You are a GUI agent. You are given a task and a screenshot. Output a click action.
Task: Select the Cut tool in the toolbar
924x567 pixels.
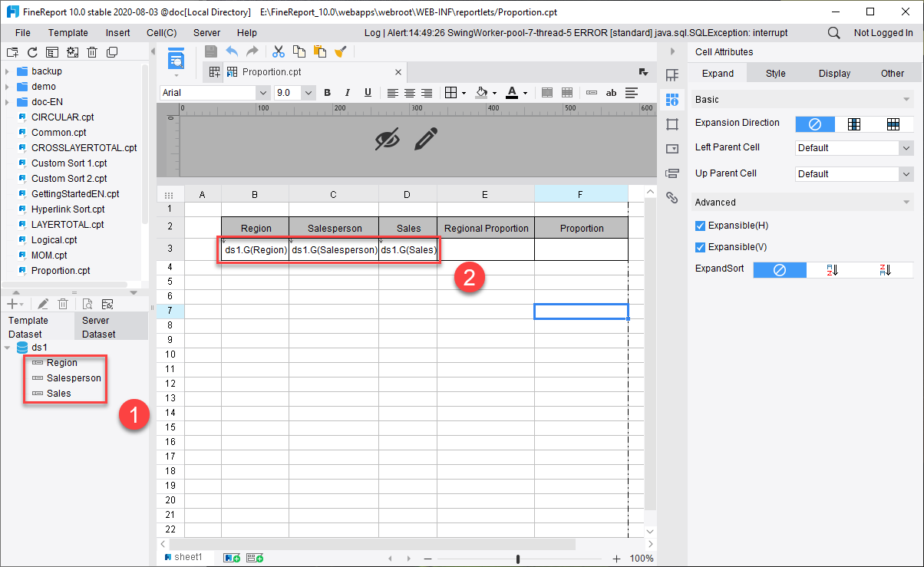pos(279,52)
